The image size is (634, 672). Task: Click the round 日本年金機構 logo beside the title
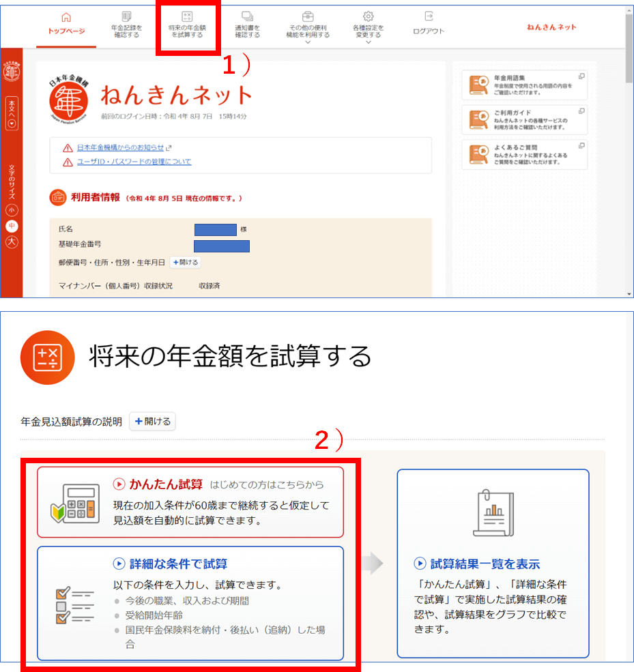[69, 100]
